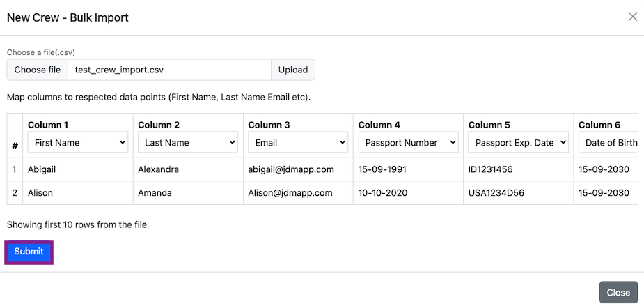Open the Column 5 Passport Exp. Date dropdown

[518, 143]
